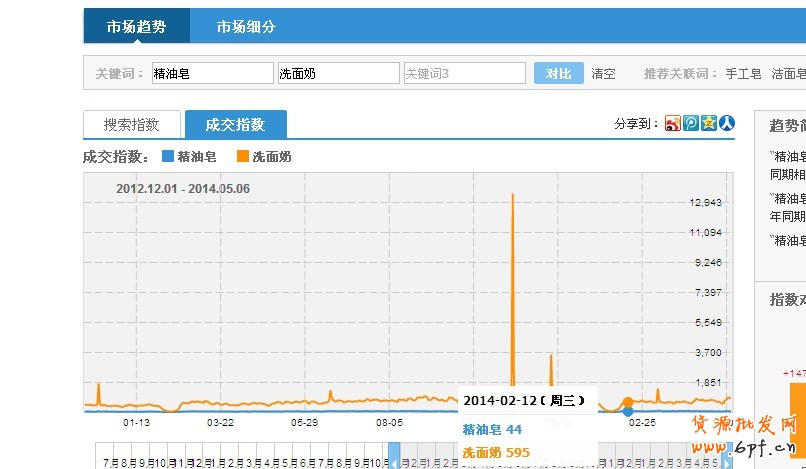Click the 清空 clear link
Viewport: 806px width, 469px height.
[603, 74]
